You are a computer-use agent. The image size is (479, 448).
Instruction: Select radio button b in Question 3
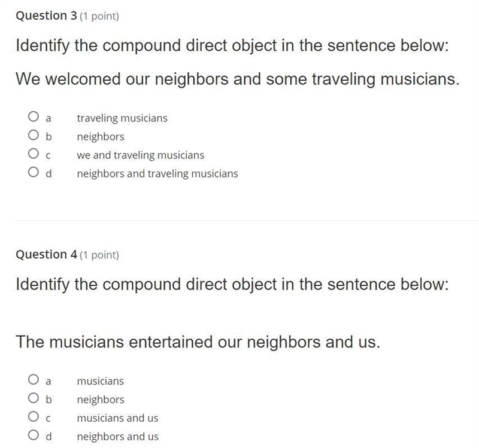[34, 135]
